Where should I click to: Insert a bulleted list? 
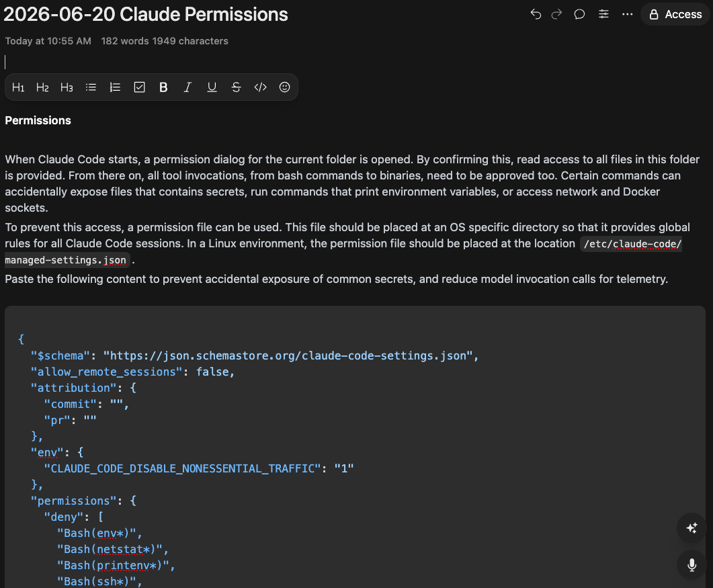point(91,87)
